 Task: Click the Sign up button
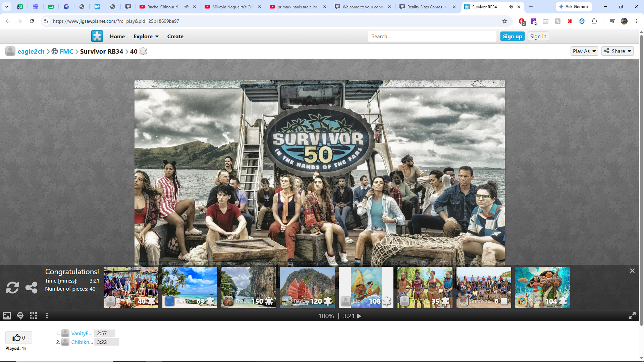[x=513, y=36]
